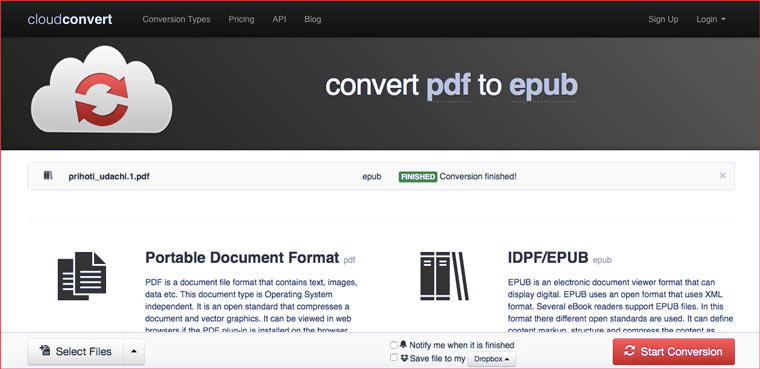
Task: Open the Dropbox storage dropdown
Action: pyautogui.click(x=491, y=359)
